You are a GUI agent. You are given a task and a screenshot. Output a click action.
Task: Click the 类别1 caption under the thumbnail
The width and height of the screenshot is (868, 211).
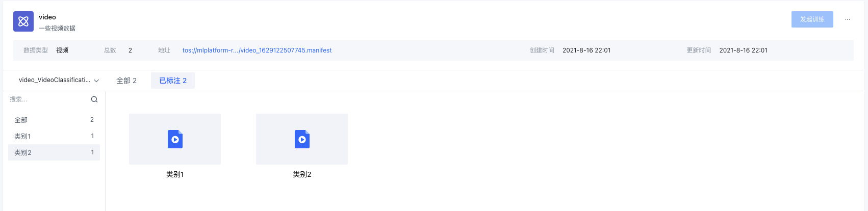(x=175, y=174)
